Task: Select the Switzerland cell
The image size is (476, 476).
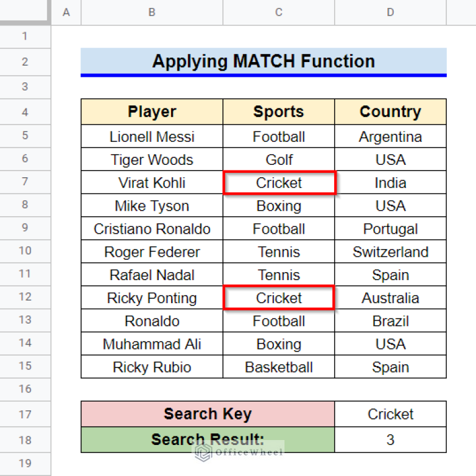Action: pos(390,252)
